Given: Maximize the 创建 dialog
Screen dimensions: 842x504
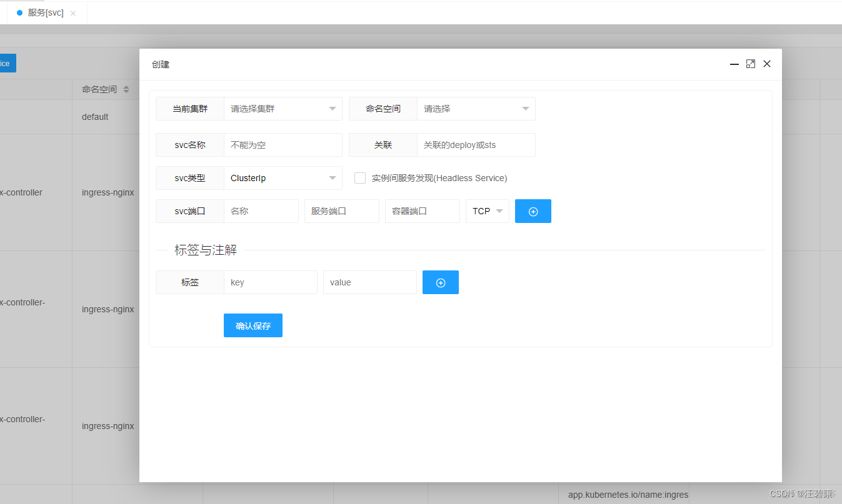Looking at the screenshot, I should point(751,64).
